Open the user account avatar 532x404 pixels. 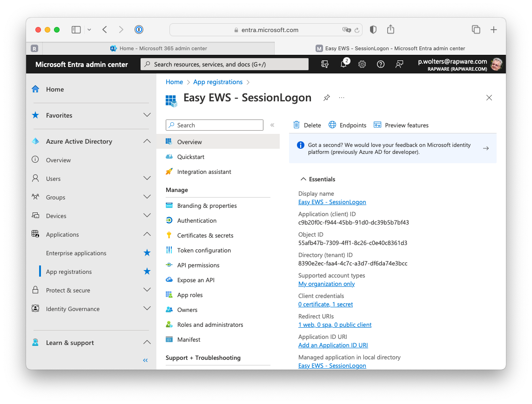[x=497, y=64]
